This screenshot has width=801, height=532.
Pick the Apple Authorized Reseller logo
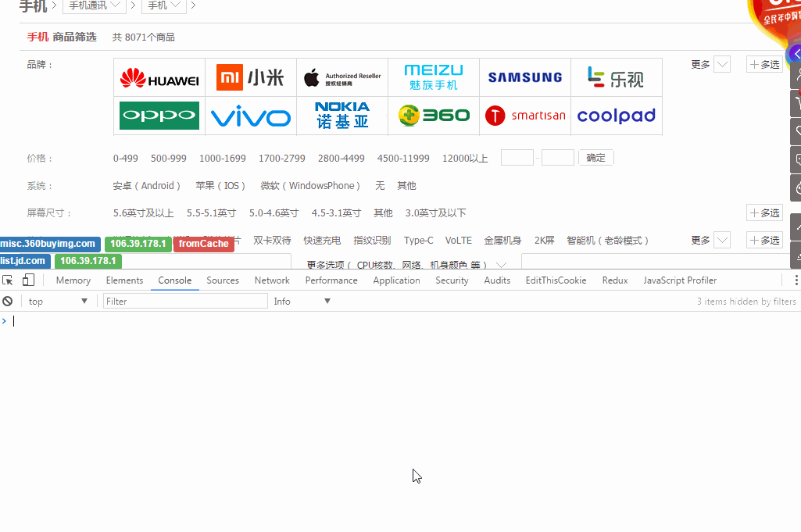[x=342, y=77]
